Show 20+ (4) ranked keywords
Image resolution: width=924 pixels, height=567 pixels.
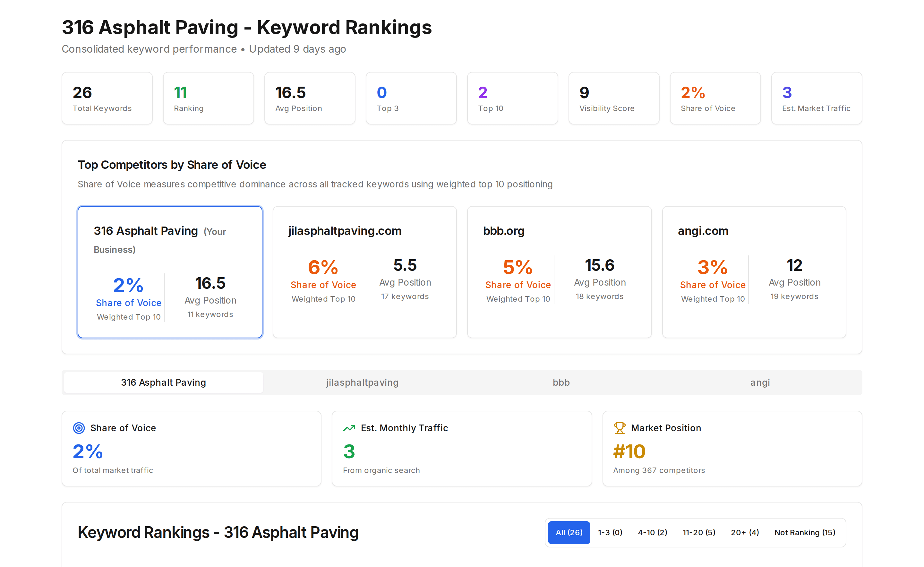(x=745, y=532)
